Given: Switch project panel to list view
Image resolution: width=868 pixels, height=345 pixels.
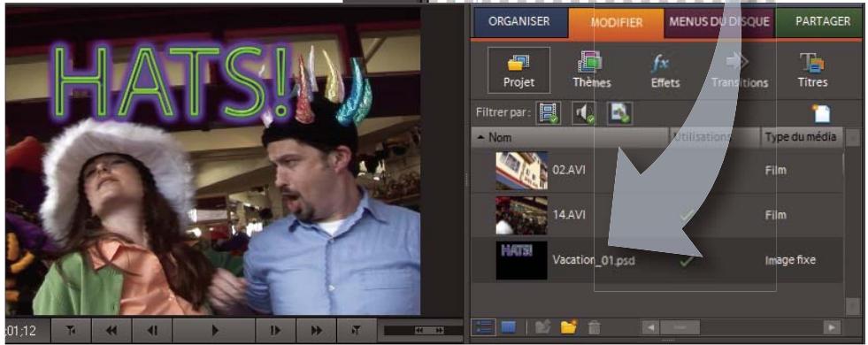Looking at the screenshot, I should coord(484,327).
